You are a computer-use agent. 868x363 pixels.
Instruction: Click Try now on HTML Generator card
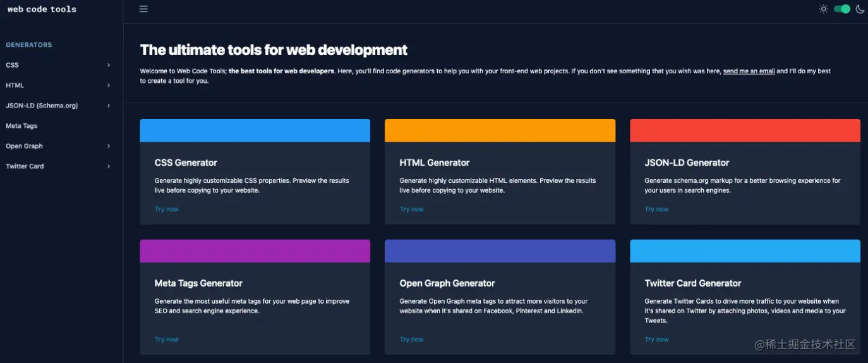[x=412, y=209]
